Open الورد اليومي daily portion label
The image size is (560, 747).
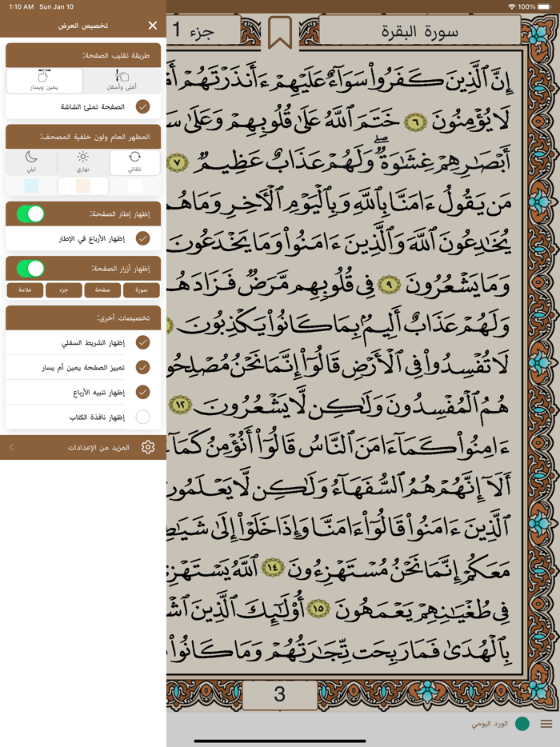tap(490, 724)
